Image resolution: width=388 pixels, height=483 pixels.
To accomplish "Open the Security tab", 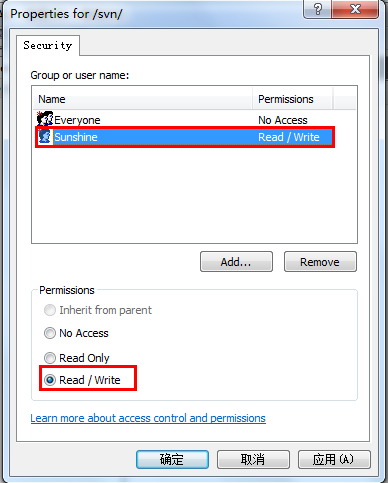I will (x=48, y=45).
